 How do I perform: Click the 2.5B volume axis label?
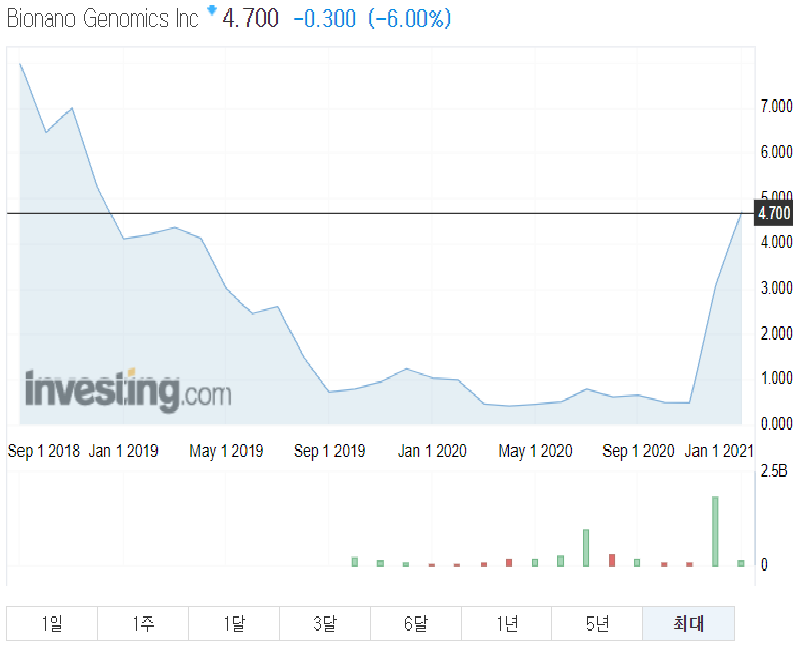coord(774,470)
